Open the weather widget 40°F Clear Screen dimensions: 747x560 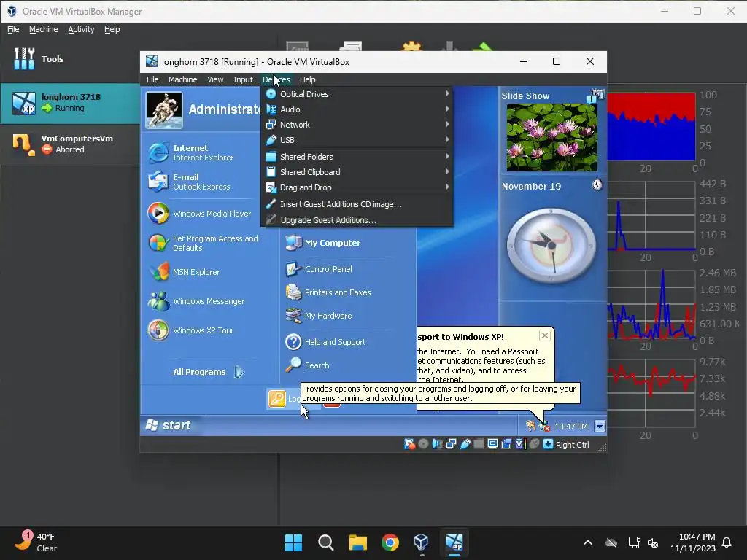36,542
